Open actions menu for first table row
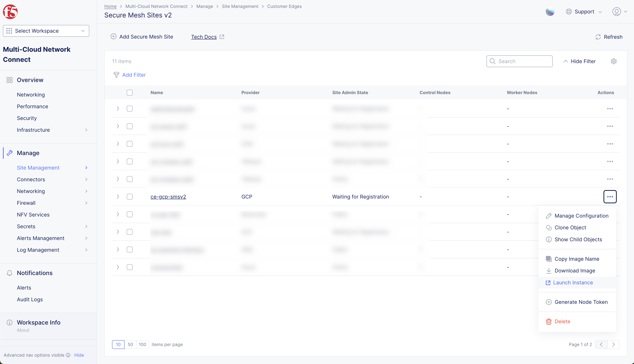634x364 pixels. (x=610, y=109)
